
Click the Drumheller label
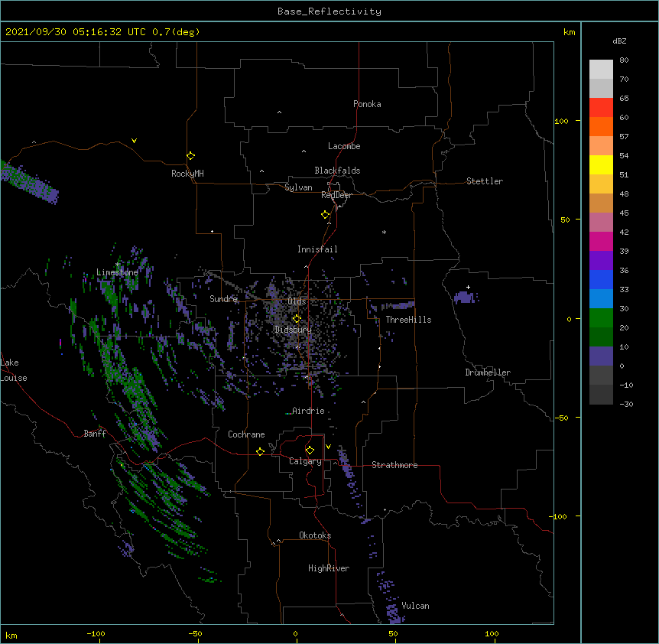488,372
